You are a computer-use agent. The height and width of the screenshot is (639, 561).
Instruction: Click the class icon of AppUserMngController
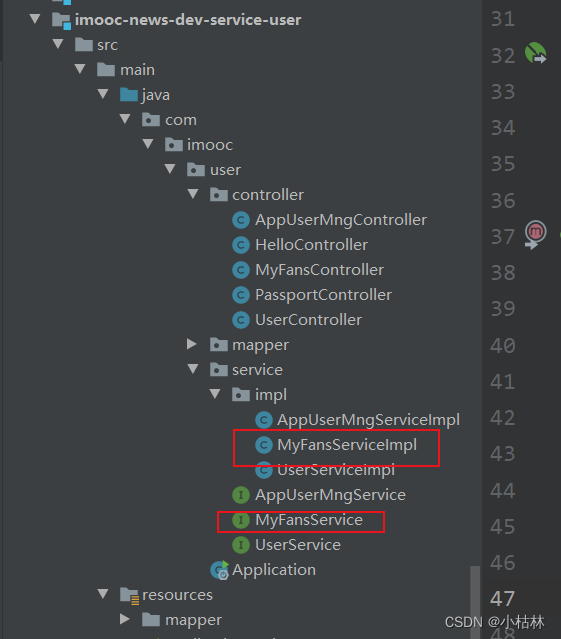[241, 220]
